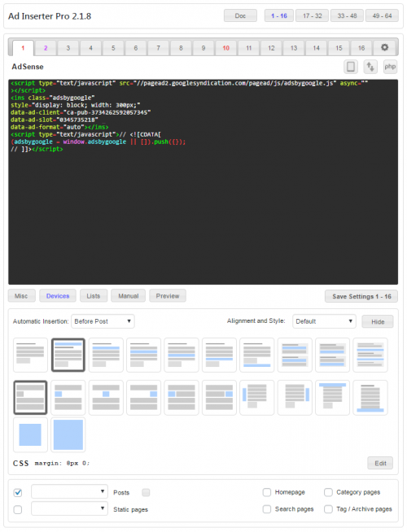This screenshot has width=407, height=532.
Task: Open the gear settings tab
Action: (x=384, y=48)
